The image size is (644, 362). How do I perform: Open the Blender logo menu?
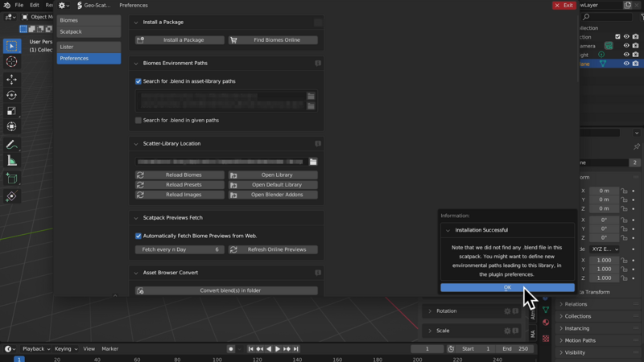[7, 6]
